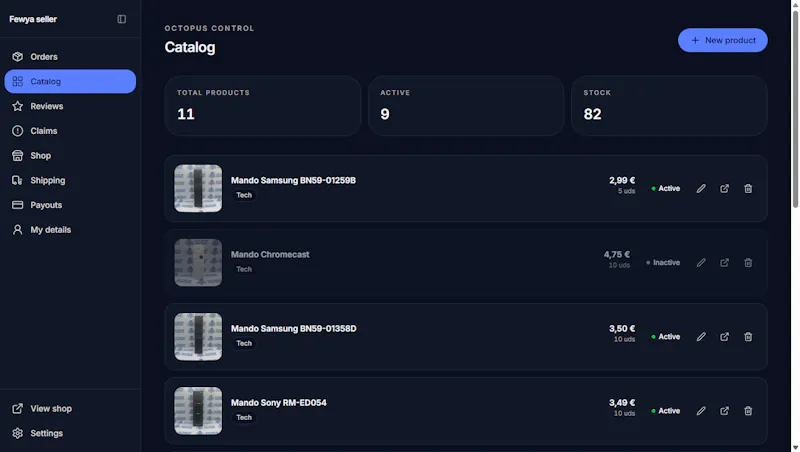Click the View shop external icon
Viewport: 800px width, 452px height.
[x=17, y=409]
